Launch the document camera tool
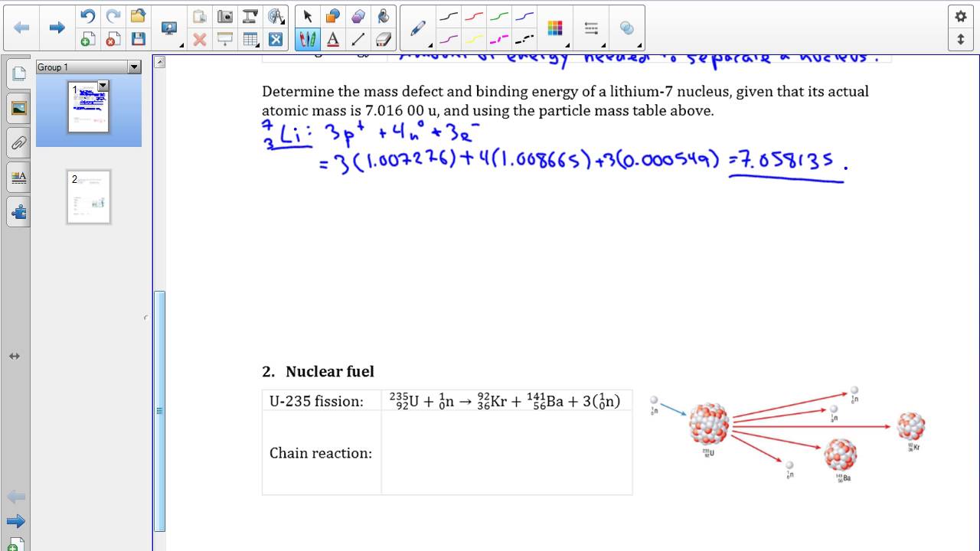This screenshot has width=980, height=551. pyautogui.click(x=250, y=16)
